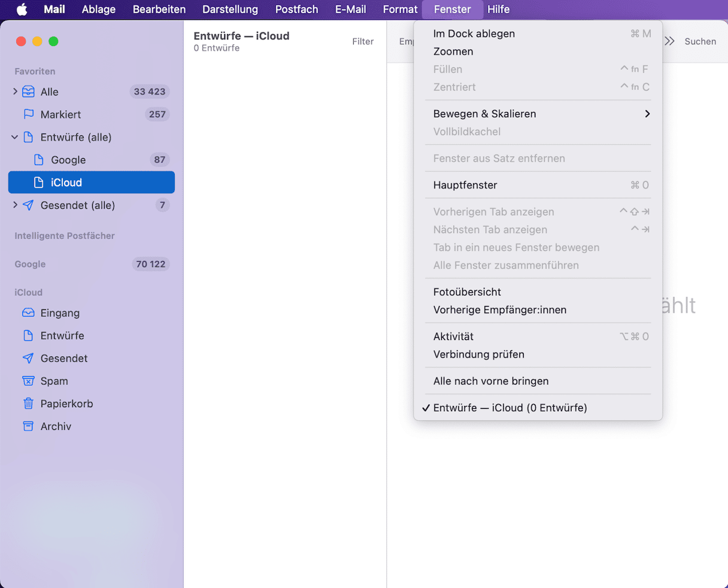This screenshot has width=728, height=588.
Task: Select Google under Entwürfe (alle)
Action: [92, 160]
